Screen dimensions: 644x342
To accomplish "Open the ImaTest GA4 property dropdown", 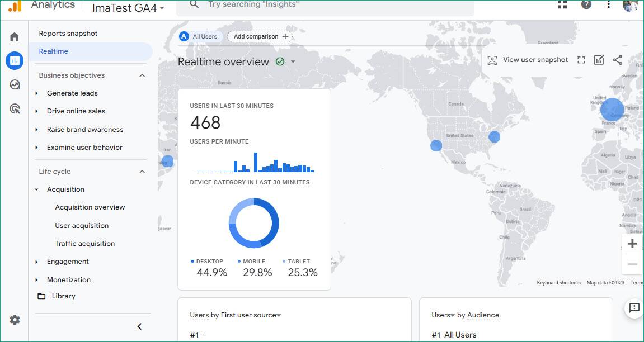I will coord(128,8).
